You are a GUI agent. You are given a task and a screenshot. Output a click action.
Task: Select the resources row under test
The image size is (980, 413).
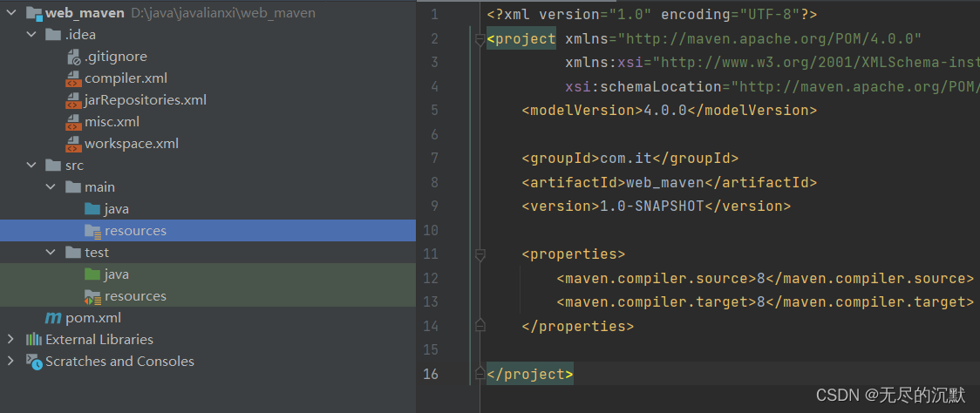coord(208,296)
